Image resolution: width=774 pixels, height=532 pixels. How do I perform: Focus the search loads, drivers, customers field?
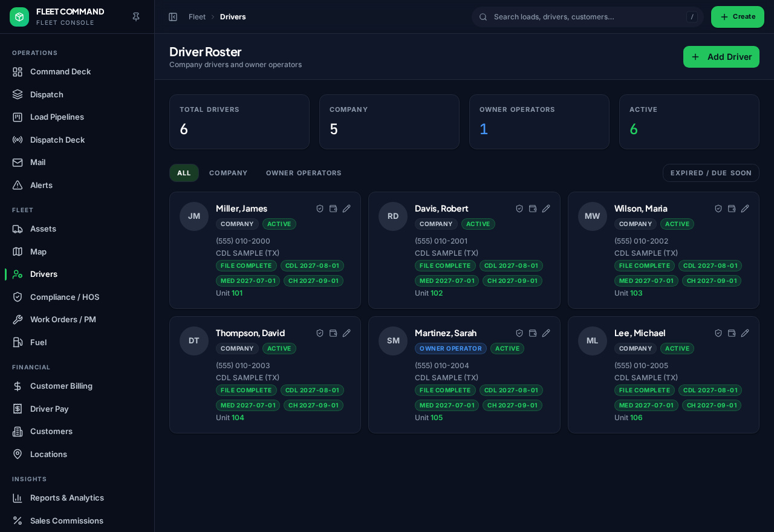coord(588,17)
